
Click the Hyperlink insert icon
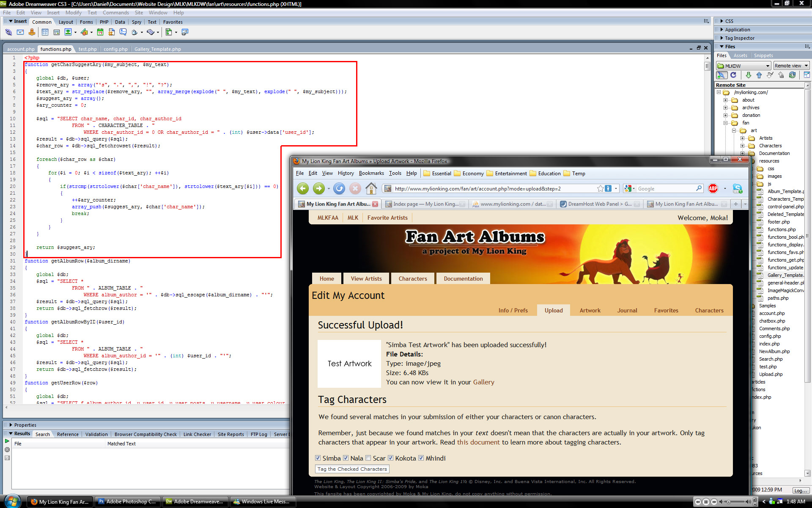pos(8,32)
